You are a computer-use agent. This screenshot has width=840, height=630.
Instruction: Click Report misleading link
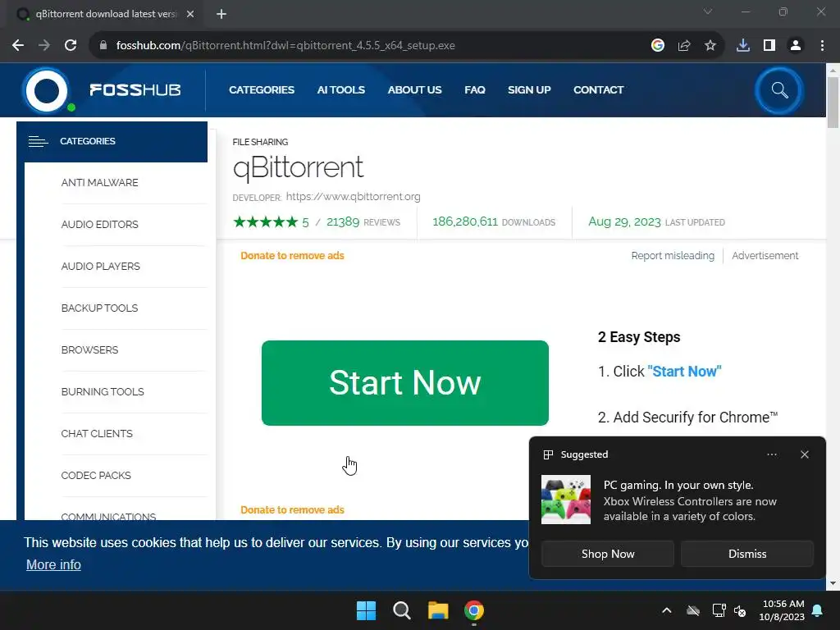point(673,256)
